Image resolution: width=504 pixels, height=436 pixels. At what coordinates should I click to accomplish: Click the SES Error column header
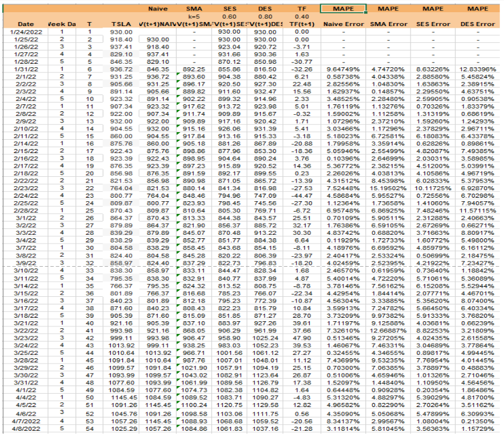(x=433, y=24)
